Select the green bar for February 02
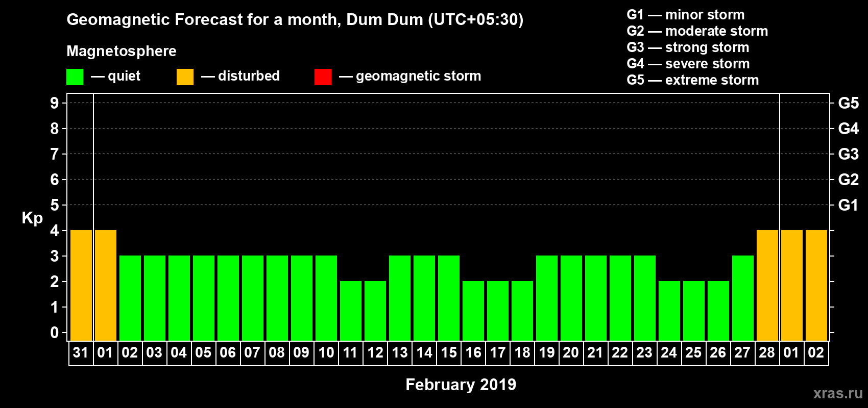868x408 pixels. click(x=130, y=298)
